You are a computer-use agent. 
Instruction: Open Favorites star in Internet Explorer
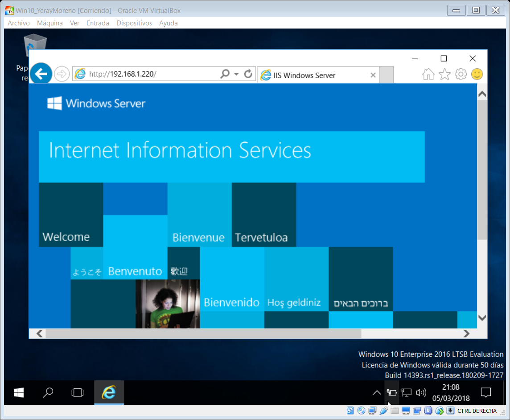[444, 74]
